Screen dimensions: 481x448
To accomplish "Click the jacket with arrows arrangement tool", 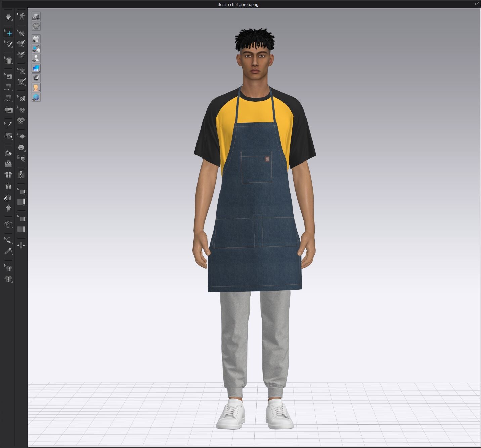I will point(8,163).
